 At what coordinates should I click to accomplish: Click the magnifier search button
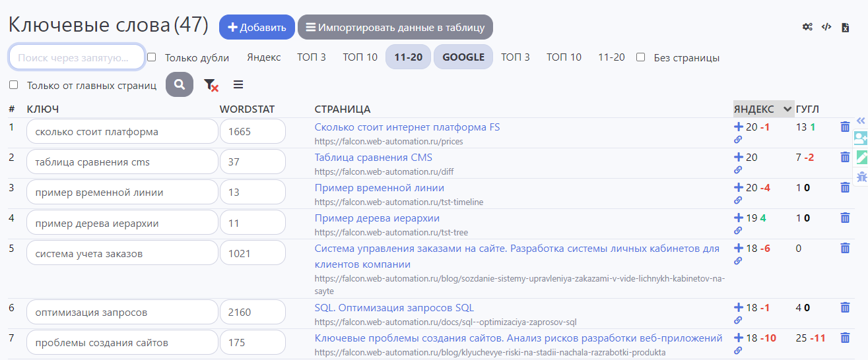(x=180, y=85)
